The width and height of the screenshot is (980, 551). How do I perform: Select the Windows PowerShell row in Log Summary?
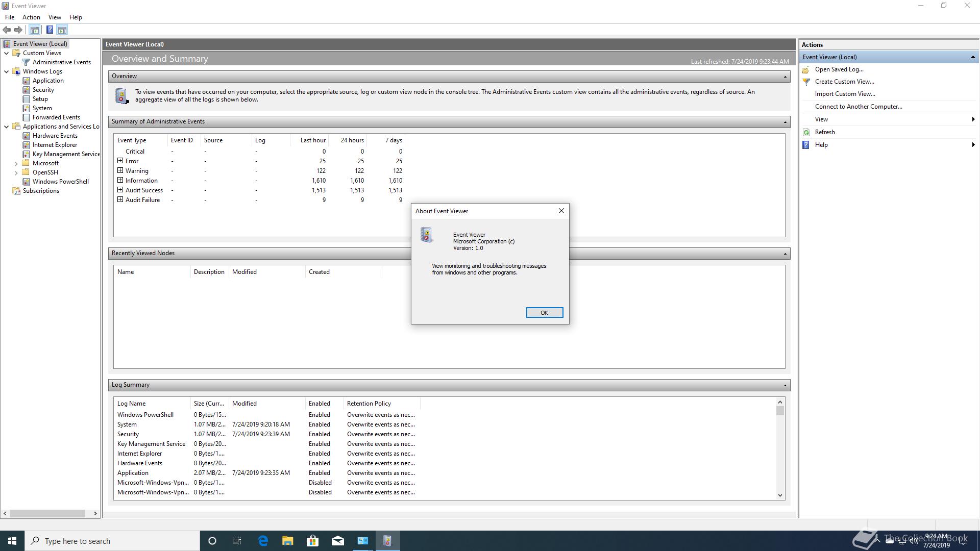266,415
